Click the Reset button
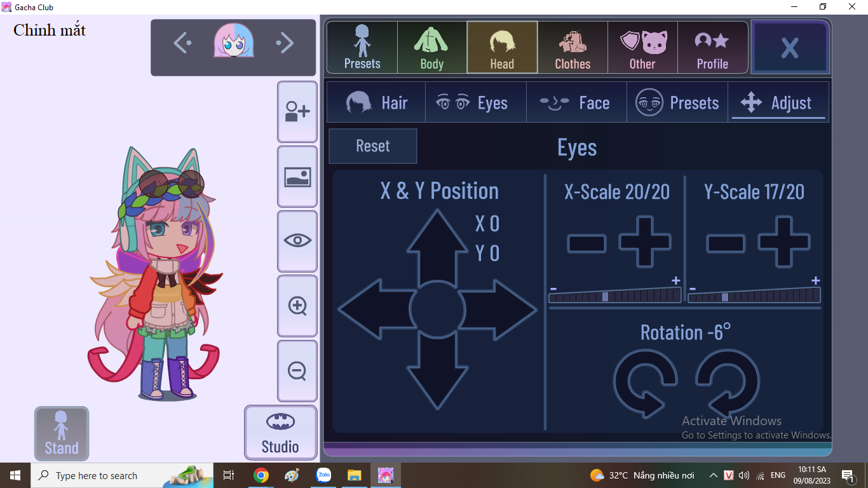Image resolution: width=868 pixels, height=488 pixels. point(373,146)
